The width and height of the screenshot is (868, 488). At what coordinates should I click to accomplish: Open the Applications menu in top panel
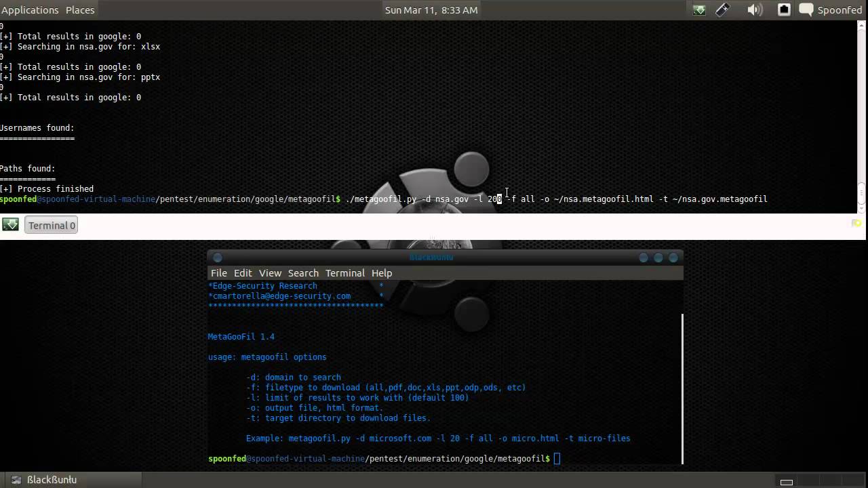(30, 10)
